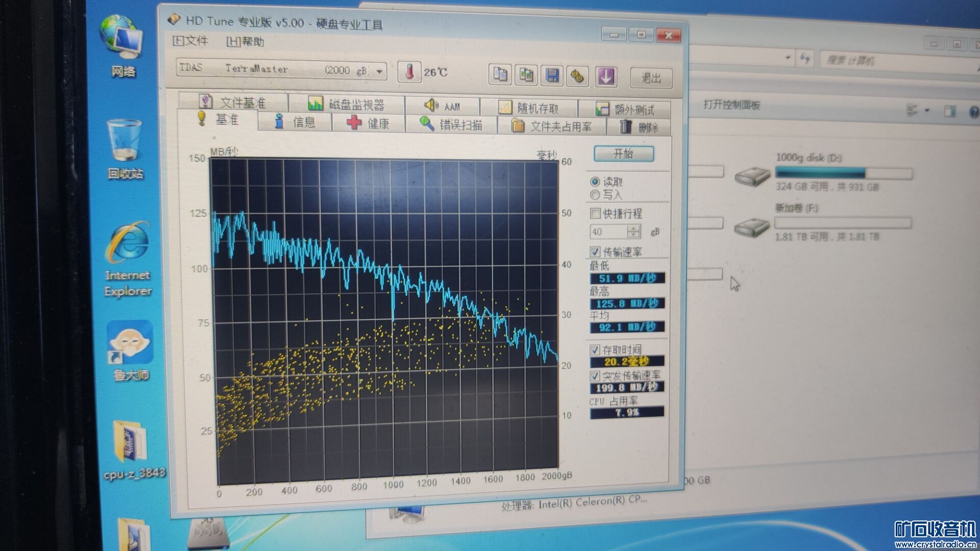Select 新加卷 (F:) drive icon
Viewport: 980px width, 551px height.
click(751, 227)
